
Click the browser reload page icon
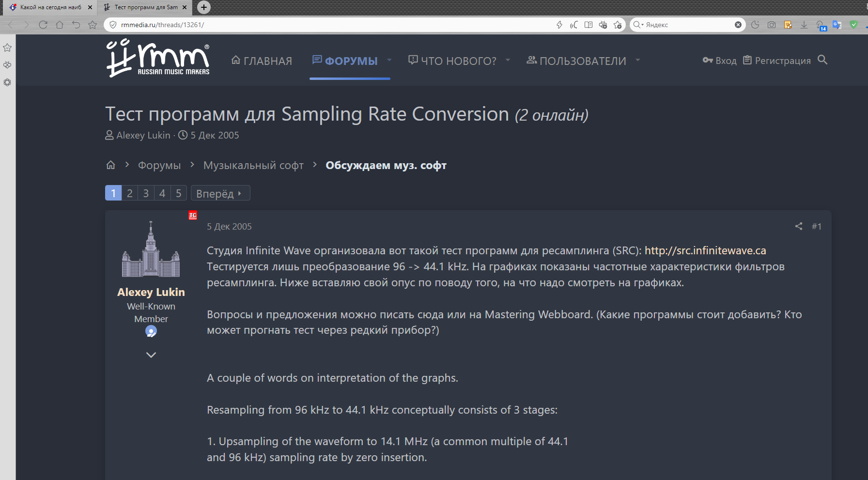click(x=43, y=25)
